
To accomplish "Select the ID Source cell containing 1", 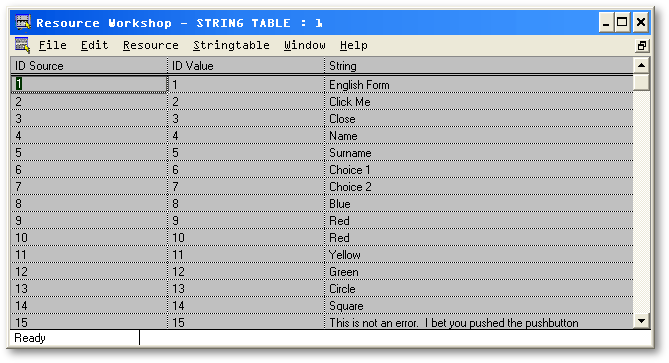I will click(x=89, y=84).
